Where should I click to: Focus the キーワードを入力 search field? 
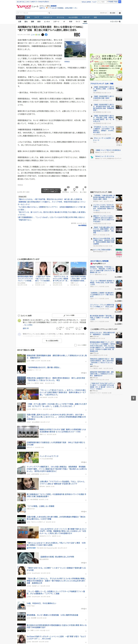pyautogui.click(x=32, y=13)
